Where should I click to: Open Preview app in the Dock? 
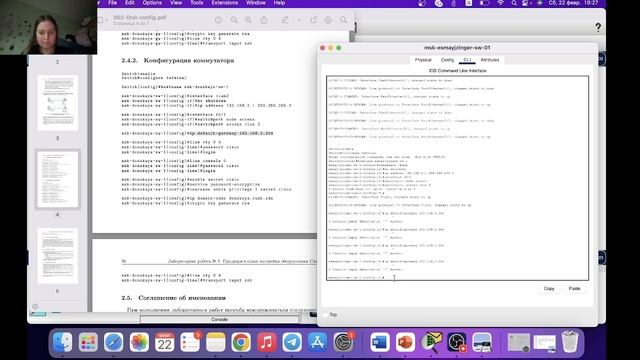click(x=482, y=342)
